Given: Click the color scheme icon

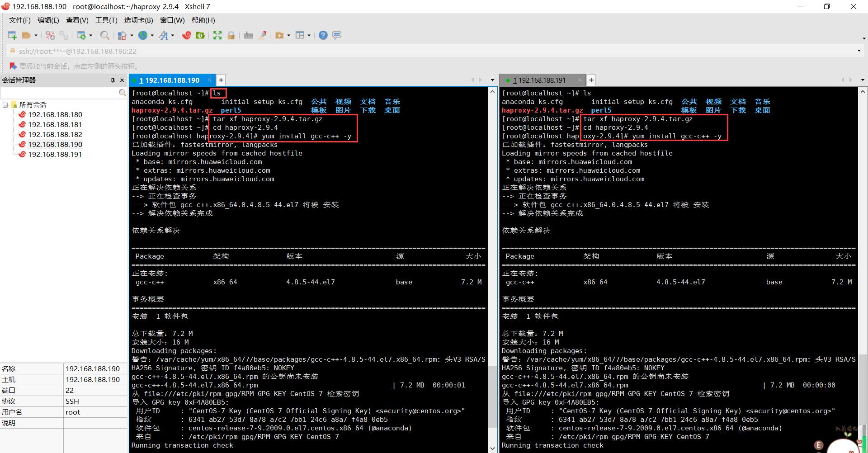Looking at the screenshot, I should click(x=122, y=35).
